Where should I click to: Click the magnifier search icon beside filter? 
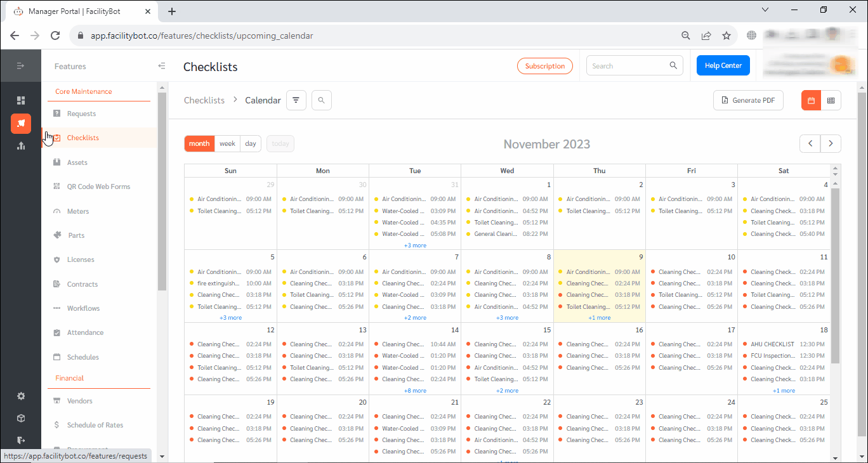pos(322,100)
